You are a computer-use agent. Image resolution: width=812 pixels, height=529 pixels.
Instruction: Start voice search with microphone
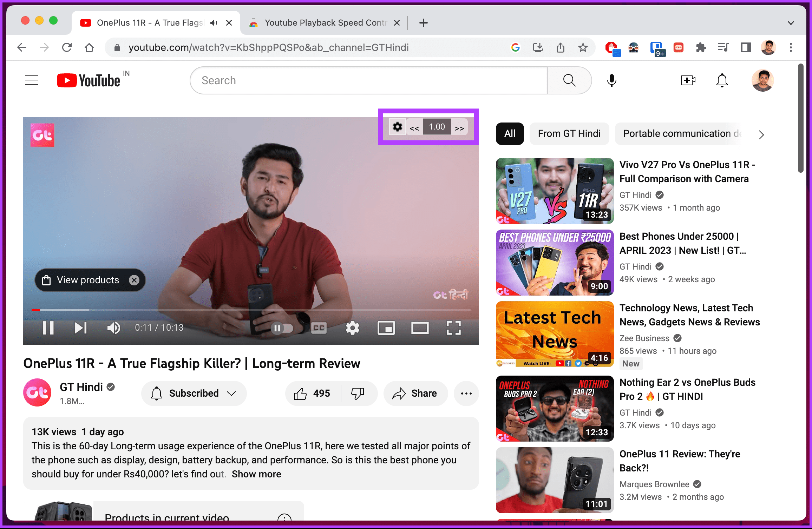pos(611,80)
